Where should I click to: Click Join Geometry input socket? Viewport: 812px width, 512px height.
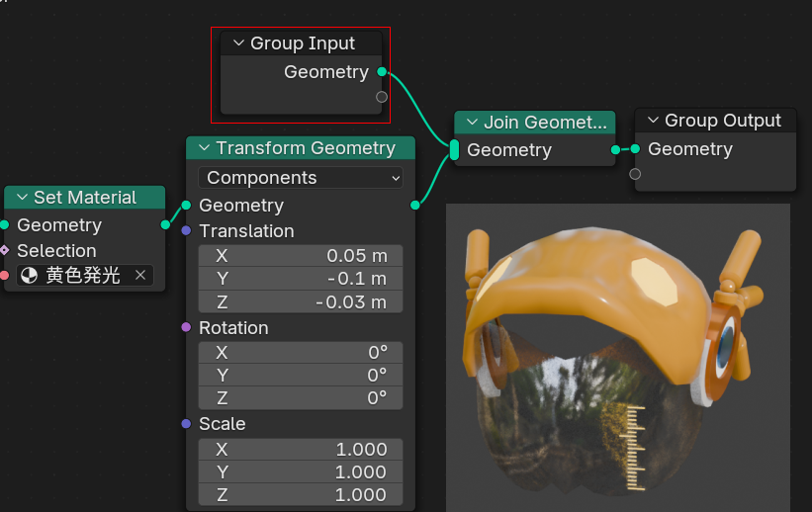point(454,150)
